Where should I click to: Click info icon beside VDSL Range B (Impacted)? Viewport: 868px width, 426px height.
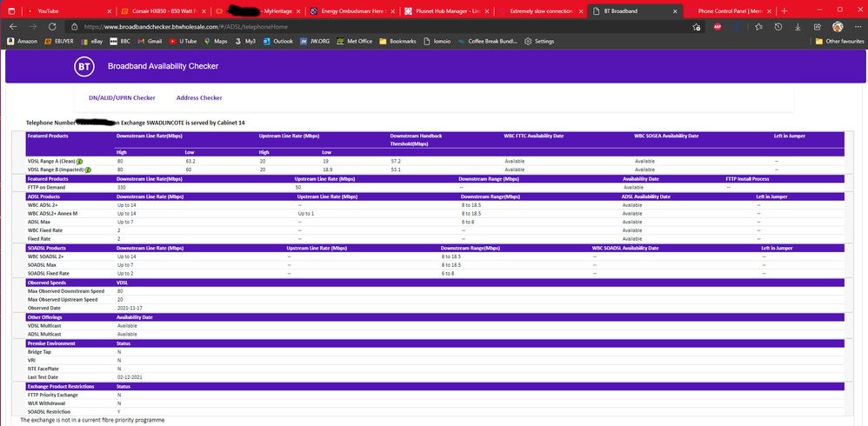tap(88, 170)
